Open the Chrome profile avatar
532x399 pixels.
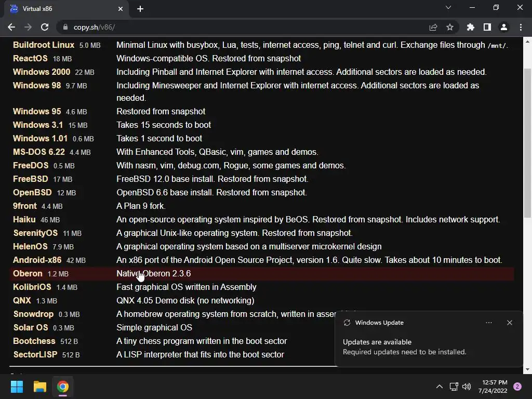click(x=504, y=27)
